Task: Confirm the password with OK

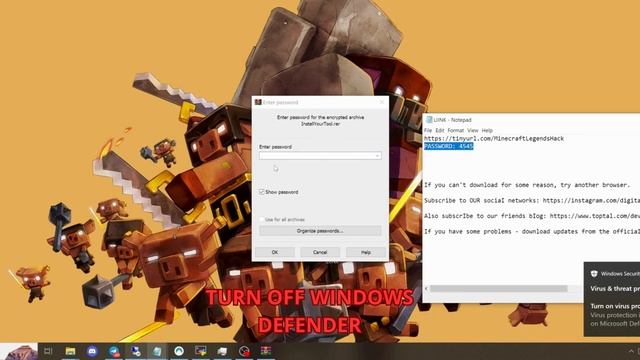Action: (x=275, y=252)
